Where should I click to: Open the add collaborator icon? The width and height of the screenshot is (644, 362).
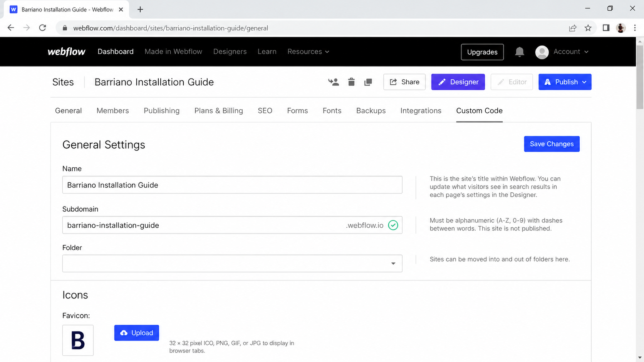click(x=334, y=82)
